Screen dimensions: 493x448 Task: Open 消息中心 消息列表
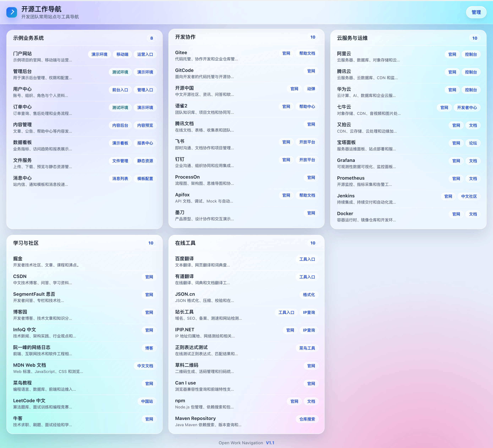pyautogui.click(x=120, y=179)
